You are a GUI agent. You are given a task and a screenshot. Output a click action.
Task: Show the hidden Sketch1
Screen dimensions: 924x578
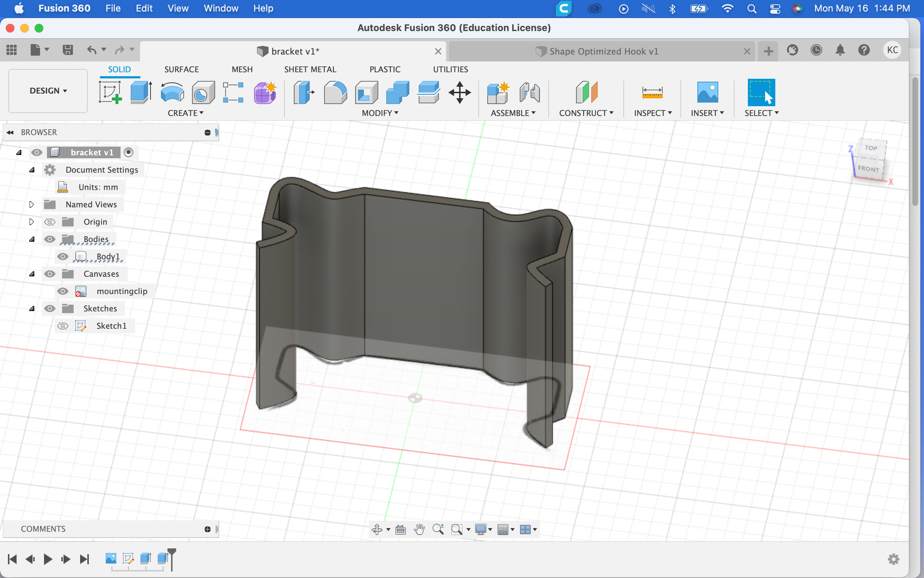pos(62,326)
